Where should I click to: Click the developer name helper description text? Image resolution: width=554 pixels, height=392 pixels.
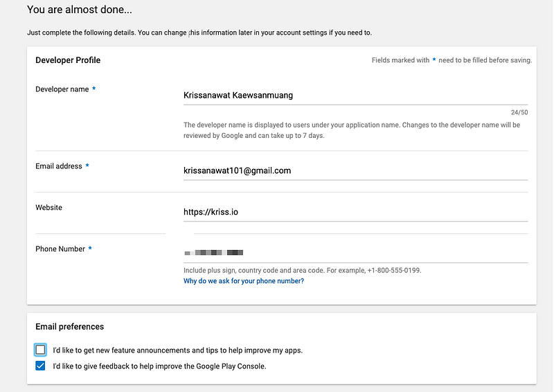[351, 130]
